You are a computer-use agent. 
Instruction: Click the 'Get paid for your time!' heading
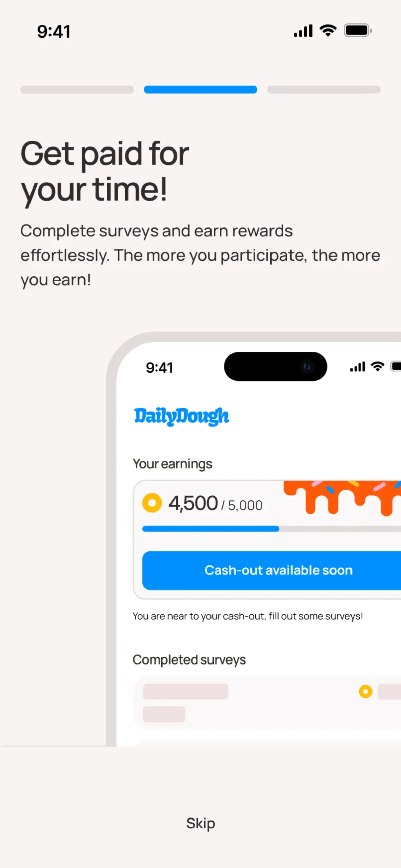tap(105, 172)
